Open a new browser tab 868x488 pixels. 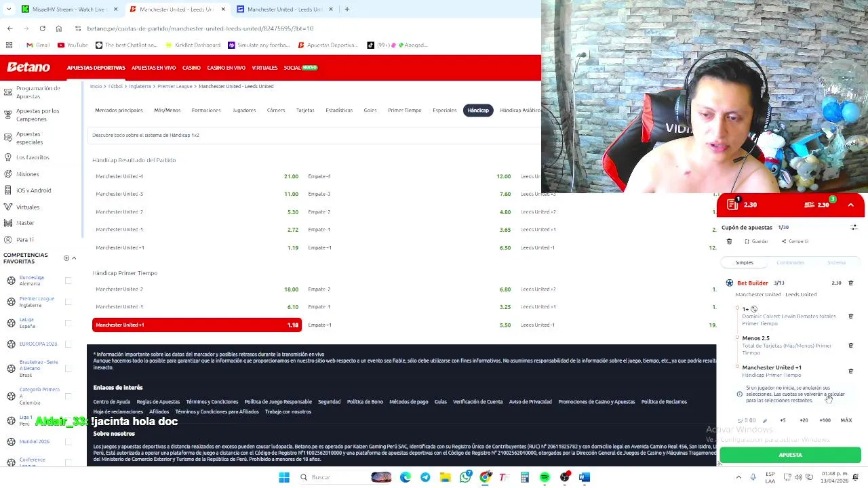(347, 9)
